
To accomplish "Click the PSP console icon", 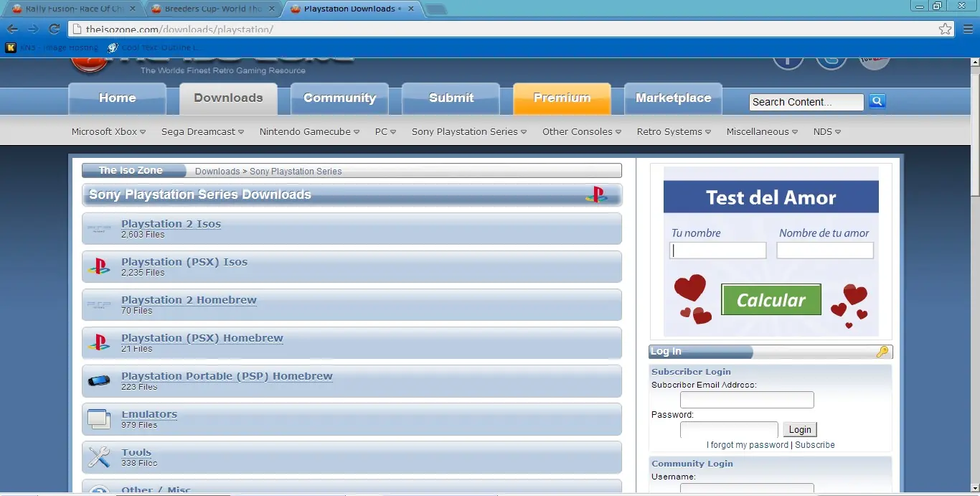I will pyautogui.click(x=99, y=380).
